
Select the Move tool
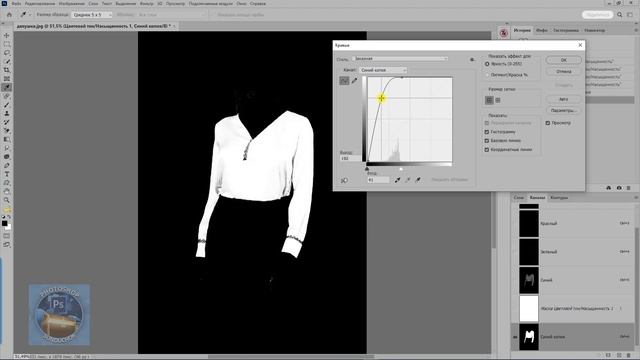pos(7,36)
